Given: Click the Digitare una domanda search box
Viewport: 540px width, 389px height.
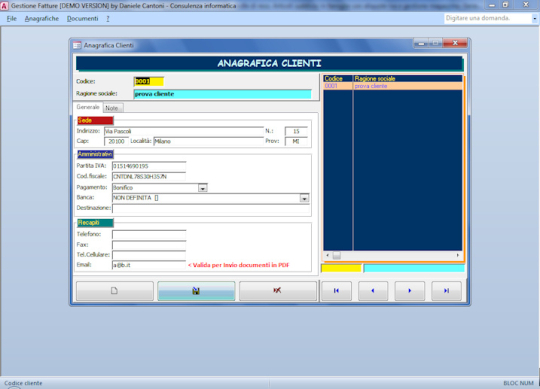Looking at the screenshot, I should 488,19.
